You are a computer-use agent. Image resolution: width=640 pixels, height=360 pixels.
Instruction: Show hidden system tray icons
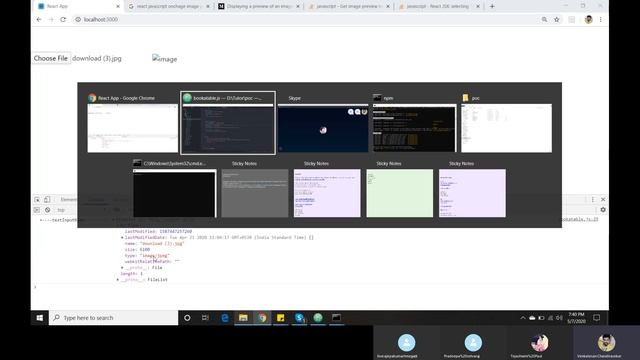point(522,318)
